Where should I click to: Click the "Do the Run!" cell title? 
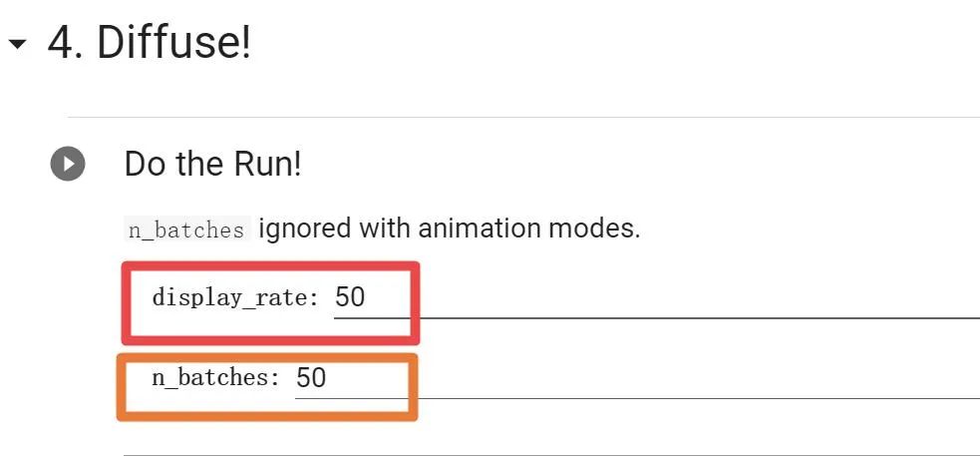click(x=212, y=164)
